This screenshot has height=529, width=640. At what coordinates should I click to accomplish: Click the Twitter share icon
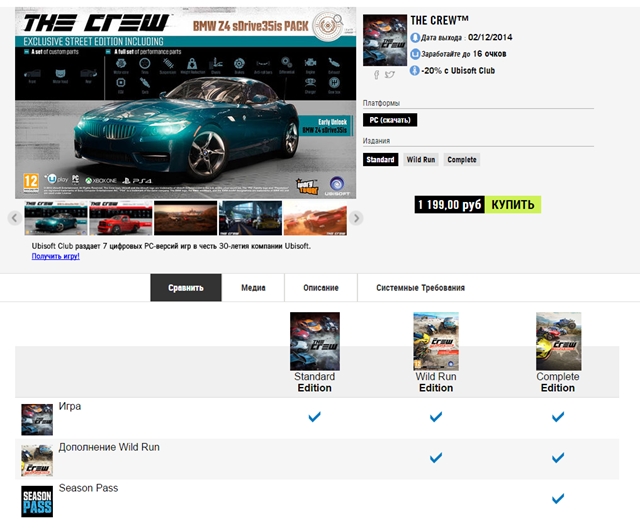pyautogui.click(x=390, y=75)
